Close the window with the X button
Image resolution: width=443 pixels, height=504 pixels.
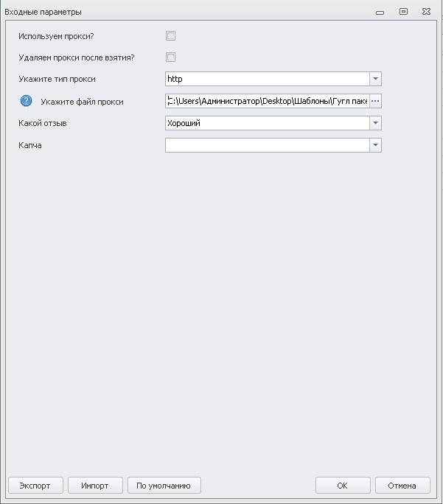[426, 12]
